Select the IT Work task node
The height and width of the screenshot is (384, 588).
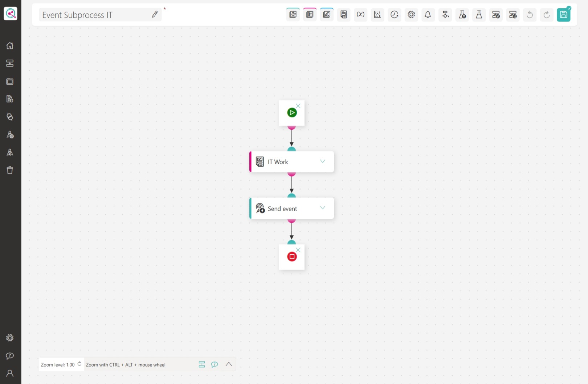pos(291,162)
